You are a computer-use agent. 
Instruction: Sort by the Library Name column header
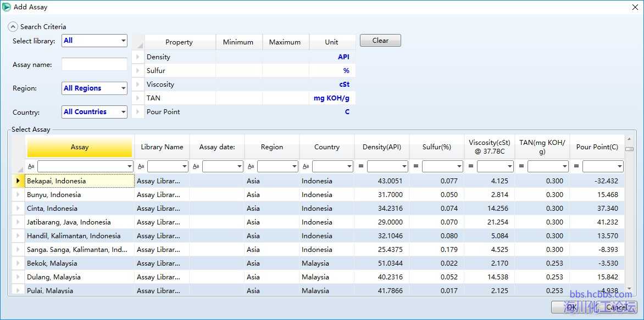pyautogui.click(x=162, y=147)
